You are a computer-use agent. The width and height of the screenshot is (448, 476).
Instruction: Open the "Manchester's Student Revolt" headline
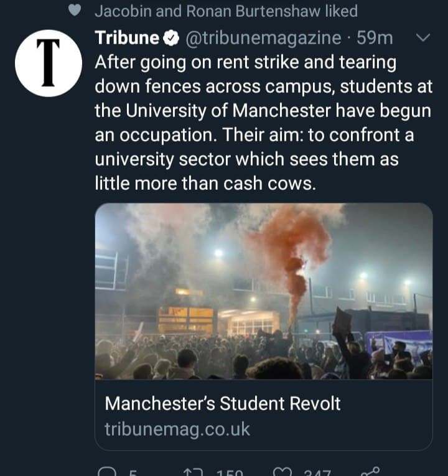(x=223, y=403)
